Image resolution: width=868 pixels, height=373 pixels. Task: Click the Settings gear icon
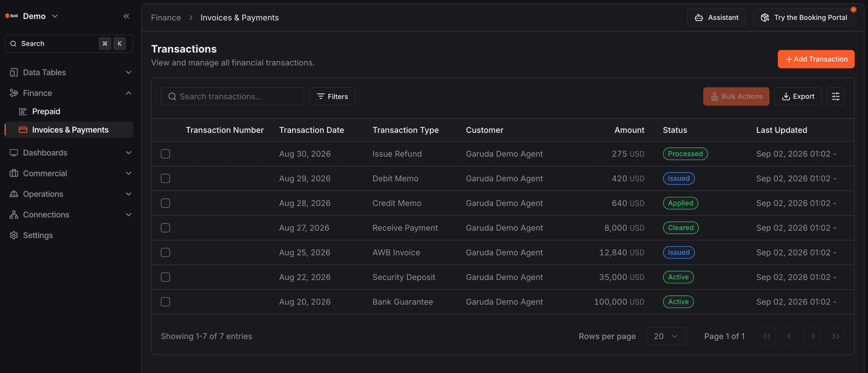point(14,235)
